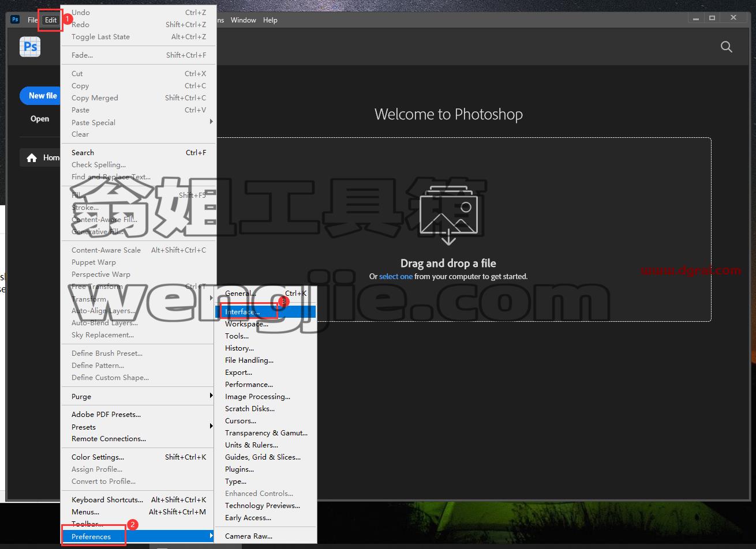
Task: Open the Window menu
Action: click(243, 20)
